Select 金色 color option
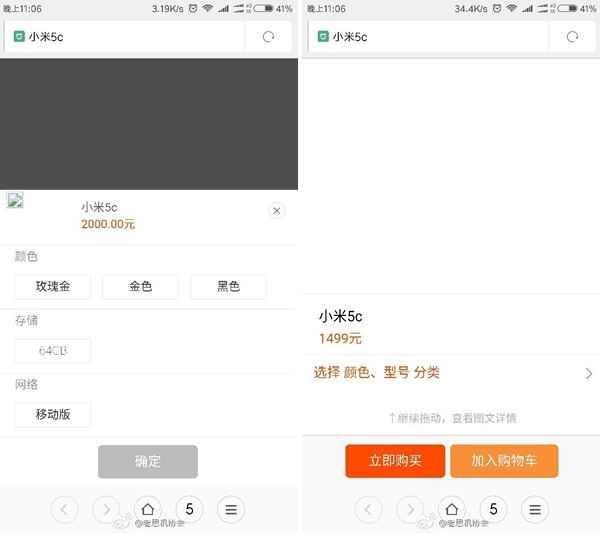600x533 pixels. 140,287
